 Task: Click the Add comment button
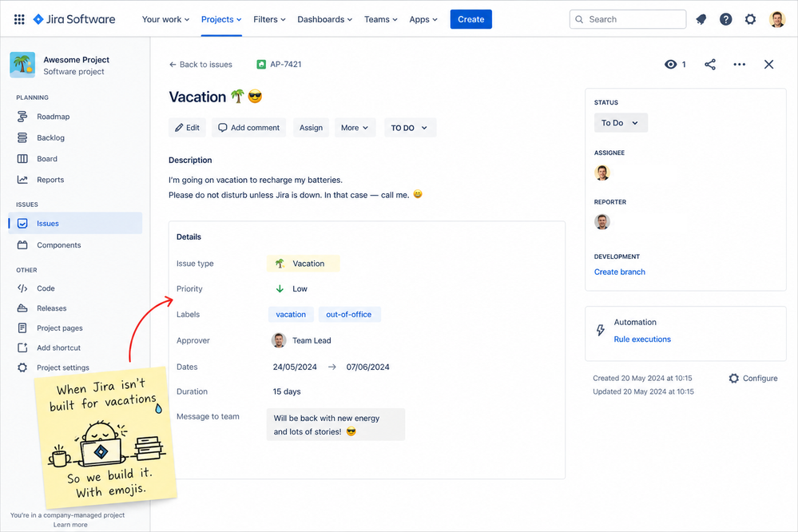tap(249, 128)
